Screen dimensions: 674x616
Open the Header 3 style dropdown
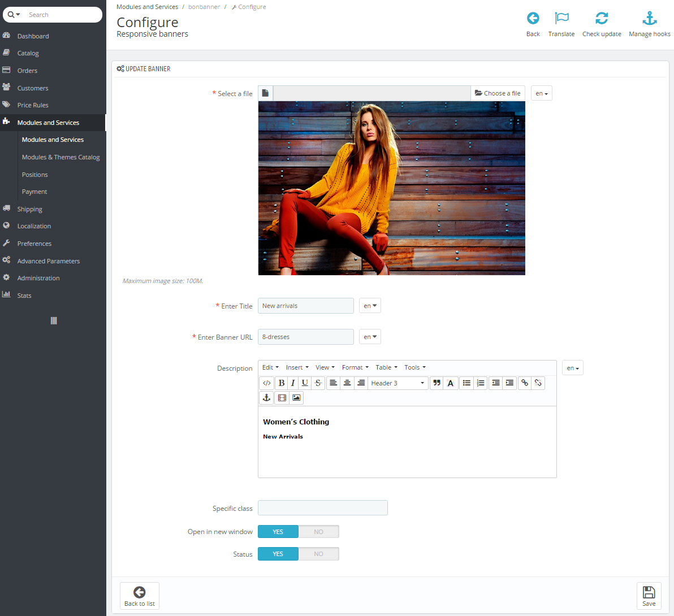(398, 383)
